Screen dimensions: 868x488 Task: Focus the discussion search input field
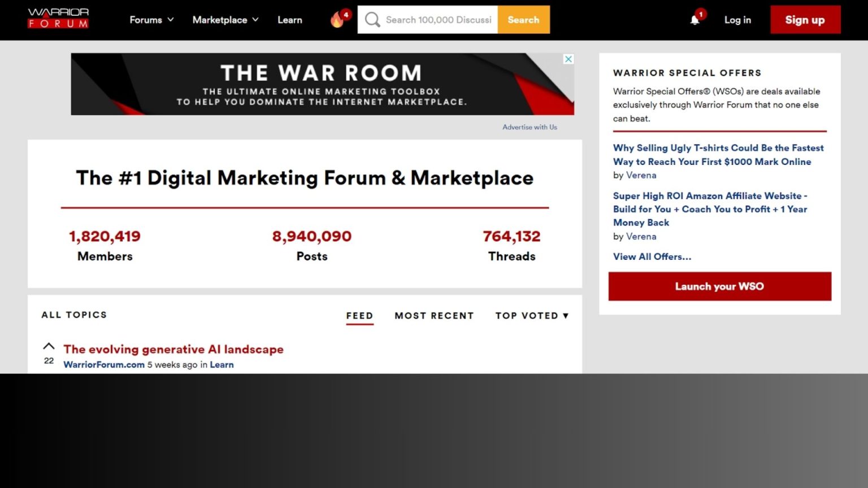439,20
